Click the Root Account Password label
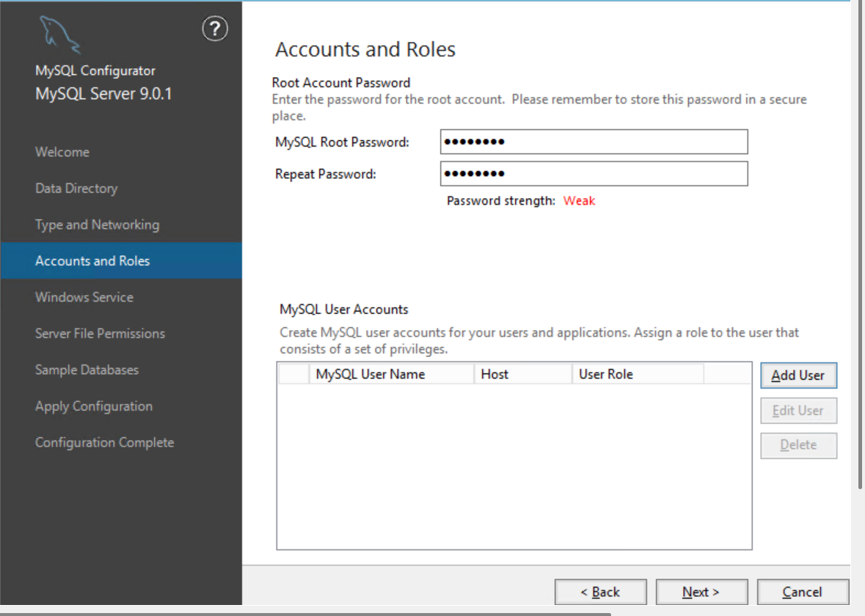The height and width of the screenshot is (616, 865). [x=341, y=83]
